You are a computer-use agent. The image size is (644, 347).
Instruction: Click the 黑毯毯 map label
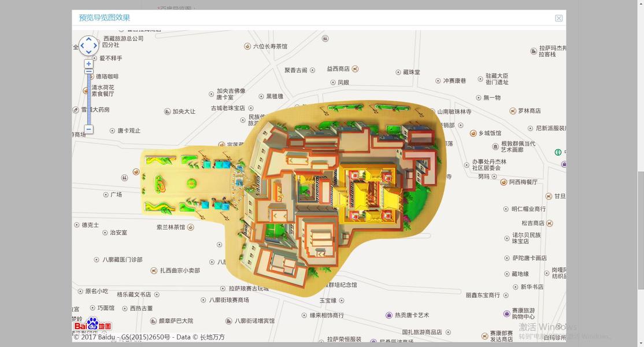click(275, 97)
